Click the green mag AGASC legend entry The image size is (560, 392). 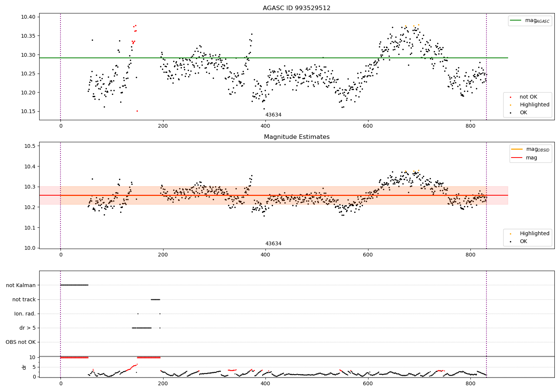tap(530, 21)
